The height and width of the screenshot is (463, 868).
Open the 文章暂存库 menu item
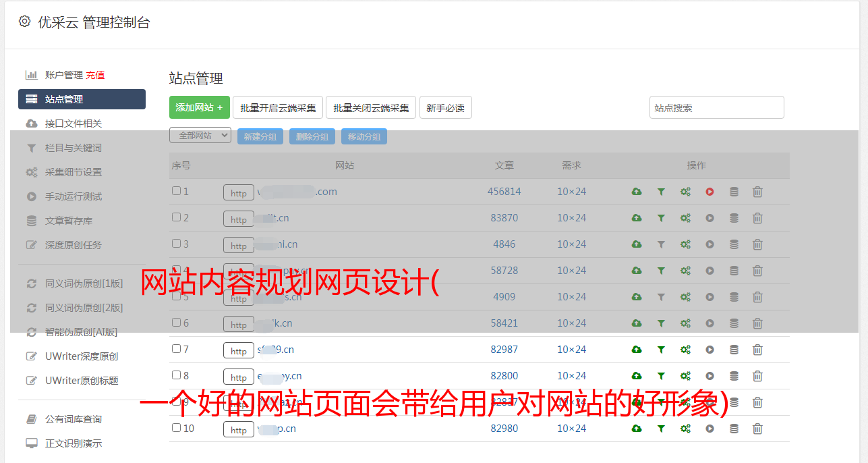(69, 221)
